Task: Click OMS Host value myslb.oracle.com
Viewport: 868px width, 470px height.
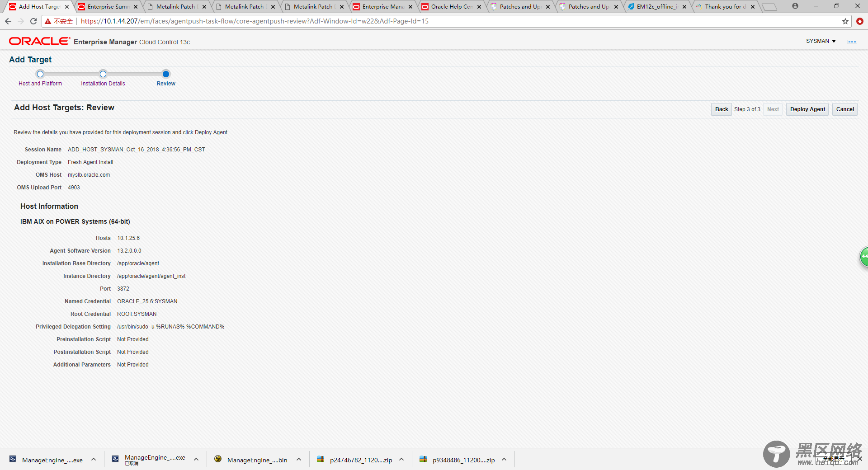Action: pyautogui.click(x=89, y=175)
